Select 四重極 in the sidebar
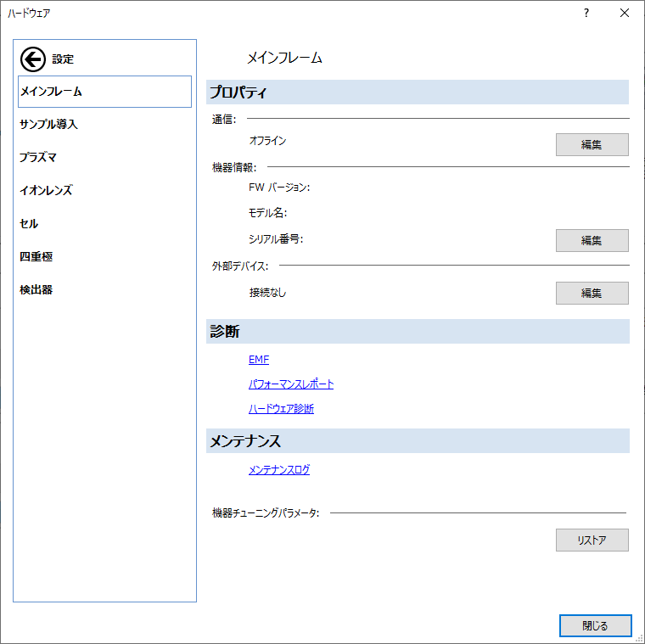The image size is (645, 644). coord(36,256)
